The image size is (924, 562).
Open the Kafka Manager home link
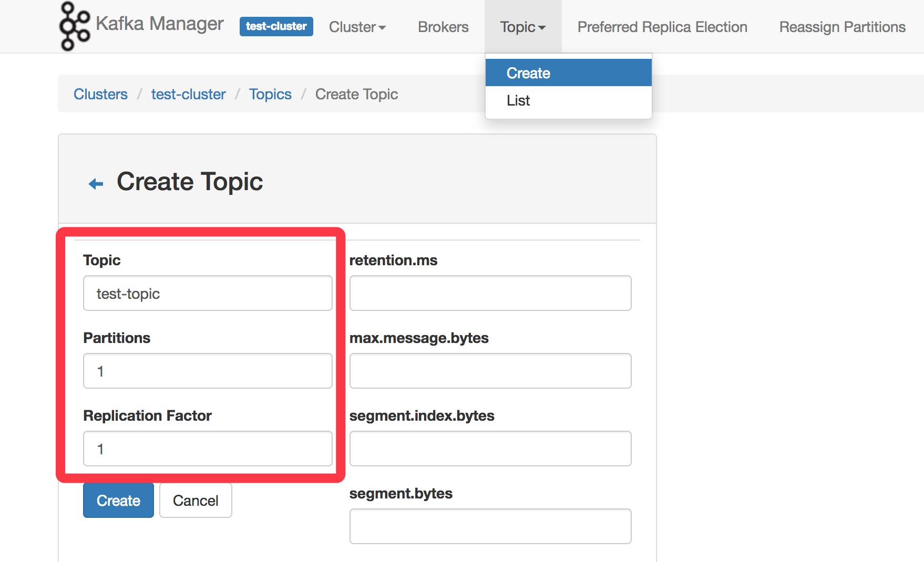[159, 24]
